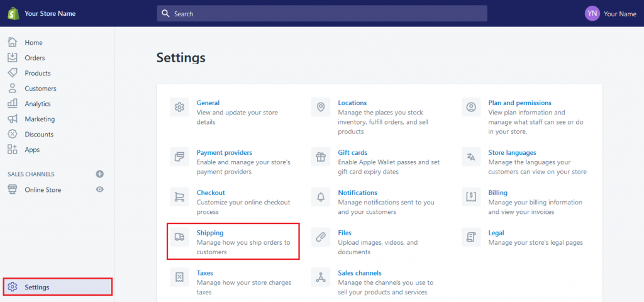
Task: Click 'Upload images, videos, and documents' text
Action: click(378, 247)
